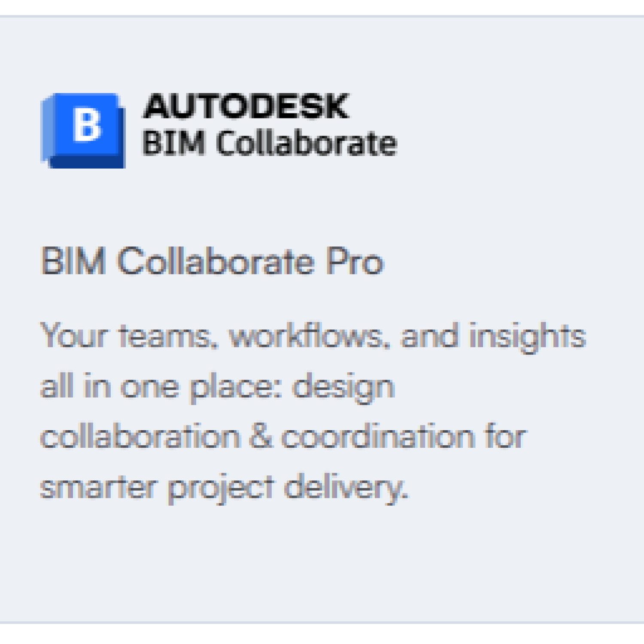Click the ampersand symbol in the description
Viewport: 644px width, 644px height.
point(261,437)
